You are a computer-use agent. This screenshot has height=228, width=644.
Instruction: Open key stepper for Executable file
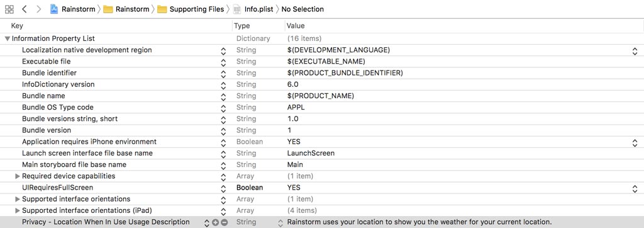click(x=223, y=62)
